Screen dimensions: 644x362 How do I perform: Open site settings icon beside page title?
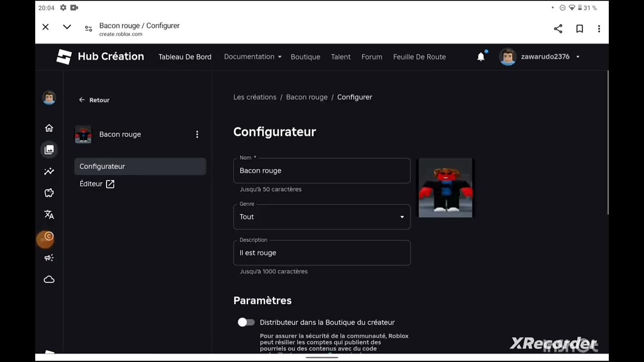(x=89, y=29)
